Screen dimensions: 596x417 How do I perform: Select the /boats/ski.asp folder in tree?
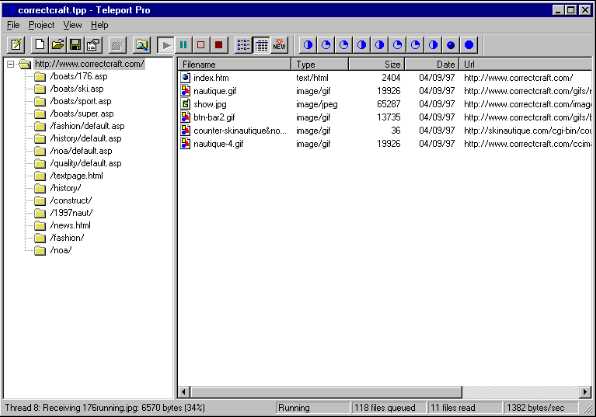point(76,89)
